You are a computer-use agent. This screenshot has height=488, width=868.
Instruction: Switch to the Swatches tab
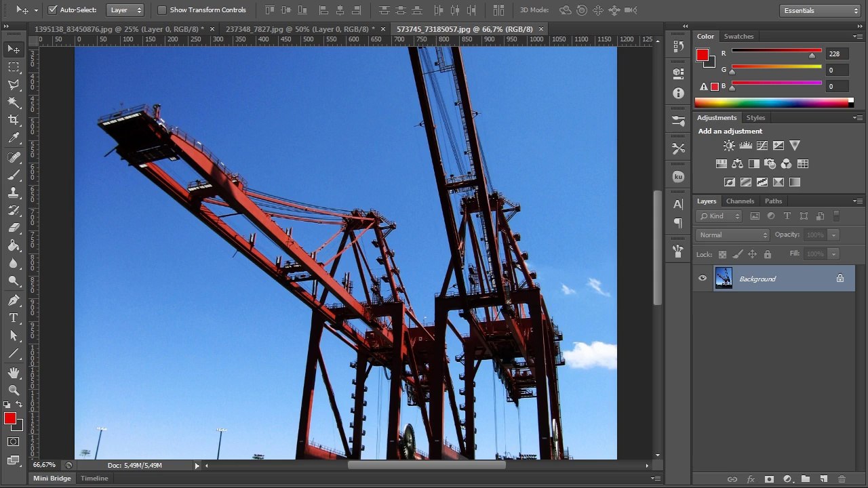pyautogui.click(x=738, y=37)
